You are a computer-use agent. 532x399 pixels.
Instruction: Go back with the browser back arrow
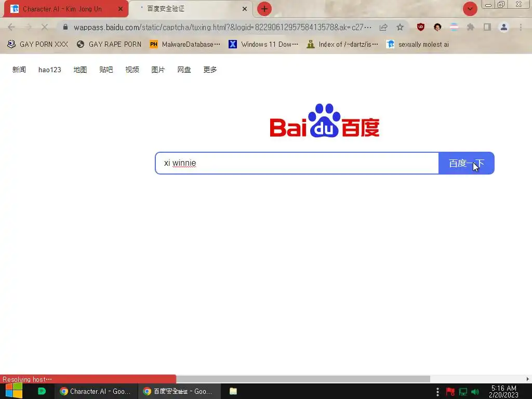[11, 27]
